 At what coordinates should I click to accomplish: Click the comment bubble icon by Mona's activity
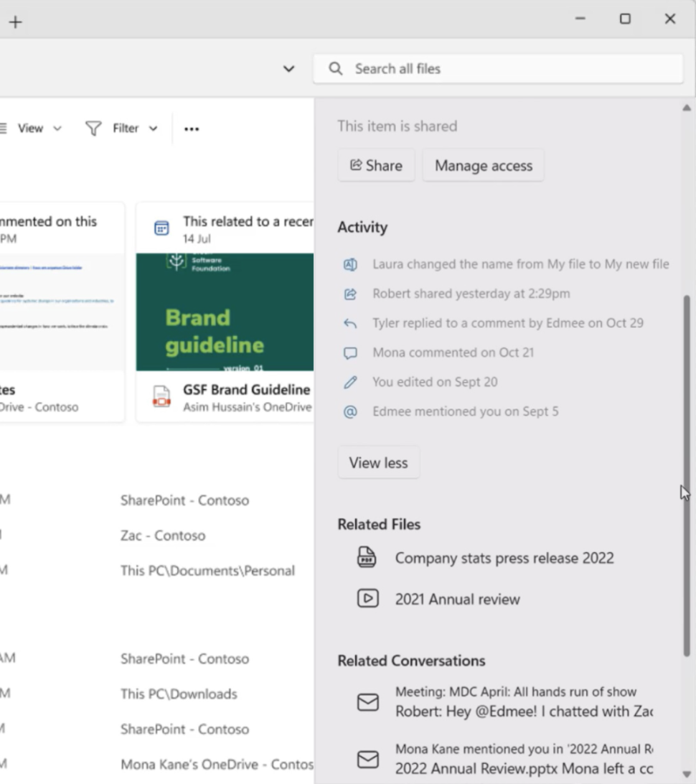(350, 353)
